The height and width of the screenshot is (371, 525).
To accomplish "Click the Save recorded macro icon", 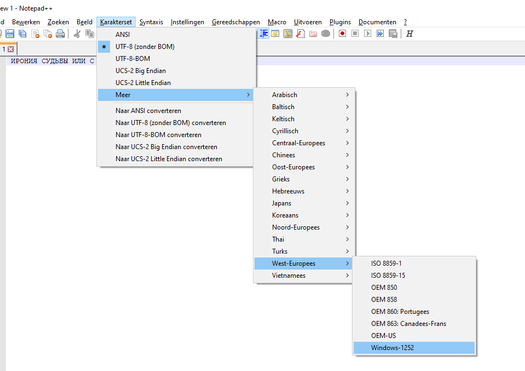I will [x=393, y=33].
